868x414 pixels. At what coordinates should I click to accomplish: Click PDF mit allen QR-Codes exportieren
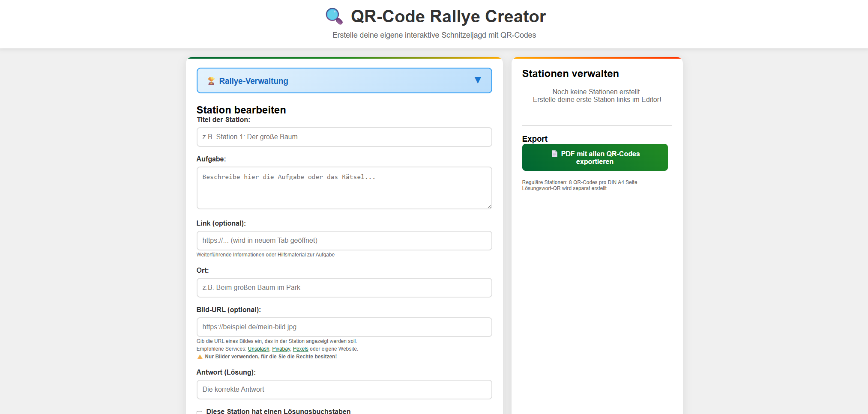click(595, 157)
